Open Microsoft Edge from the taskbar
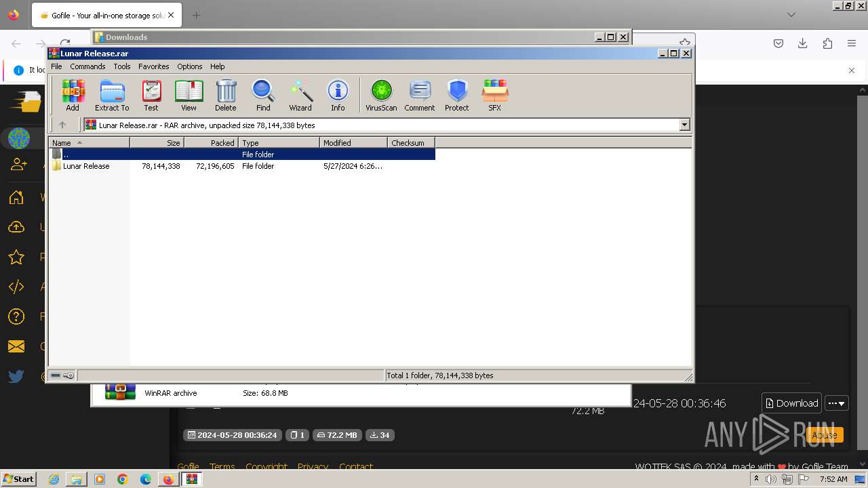 146,479
